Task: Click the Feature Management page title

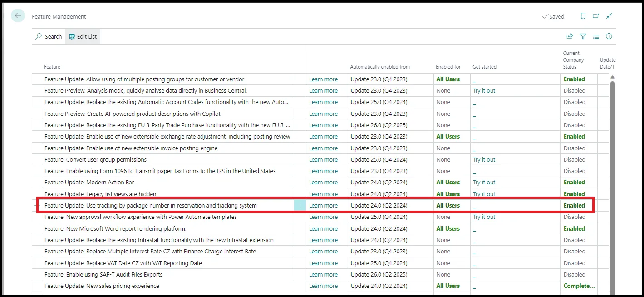Action: tap(59, 16)
